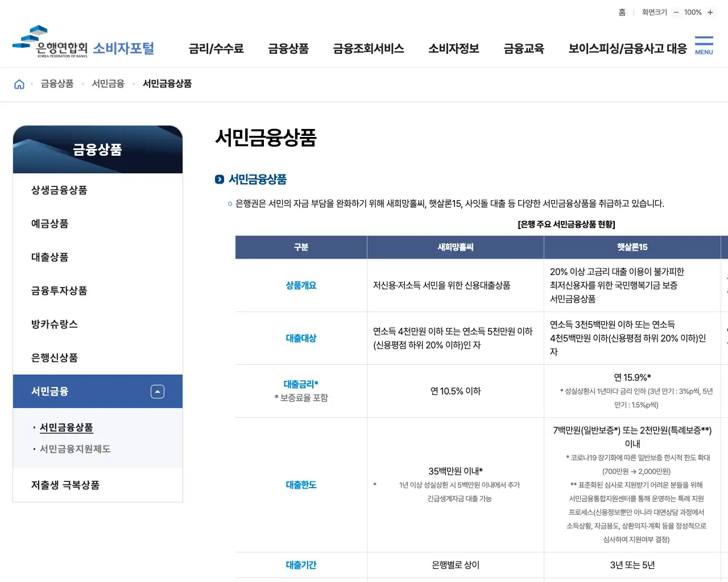
Task: Click the 대출금리* row label
Action: 301,384
